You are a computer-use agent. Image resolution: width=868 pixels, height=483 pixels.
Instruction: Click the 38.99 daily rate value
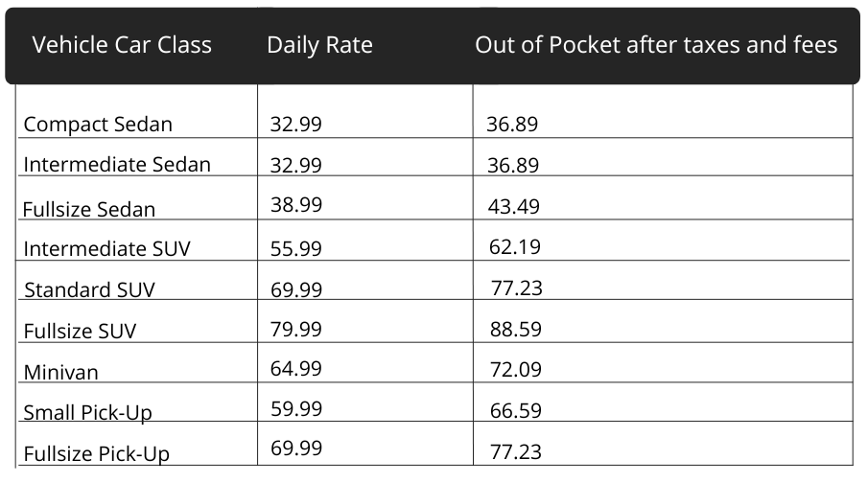[296, 204]
